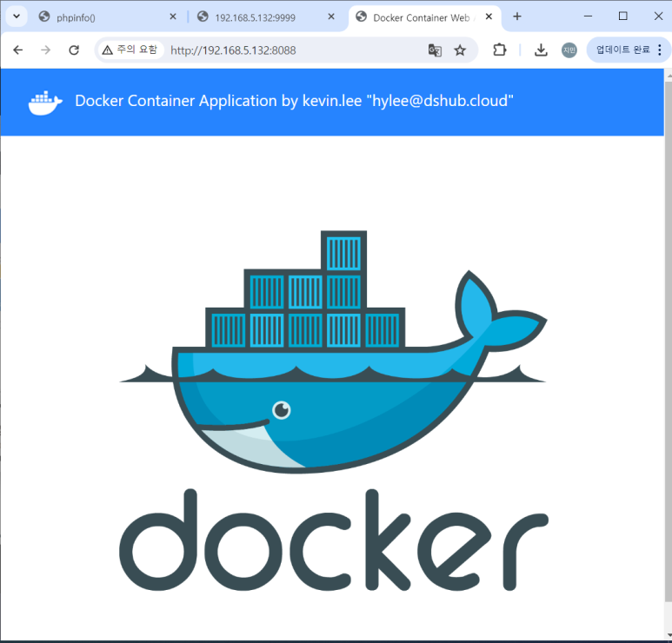Open the downloads icon
This screenshot has height=643, width=672.
[541, 50]
